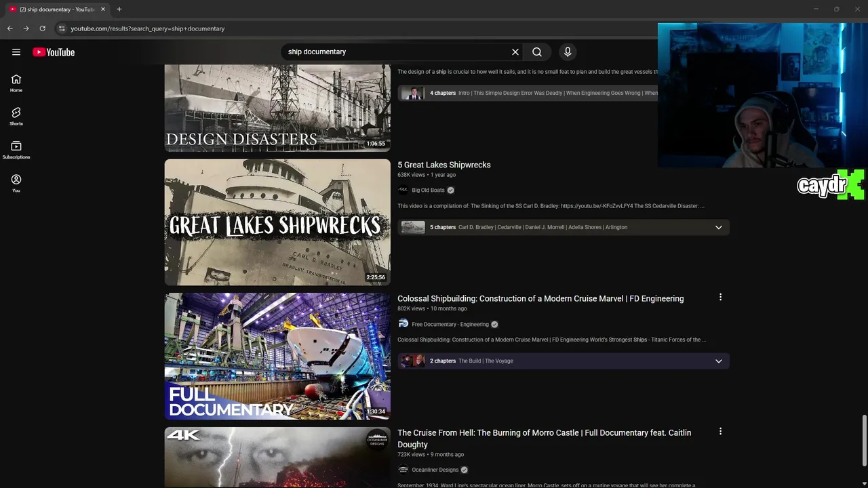Click Colossal Shipbuilding description snippet
868x488 pixels.
[551, 340]
